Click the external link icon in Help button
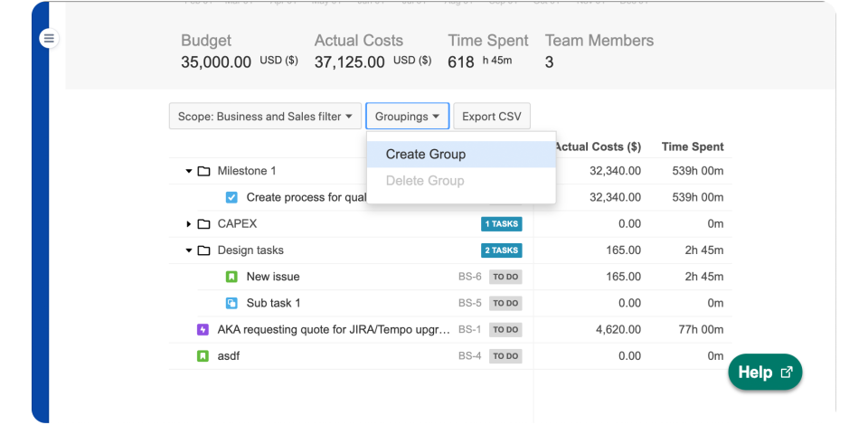Screen dimensions: 868x425 (786, 373)
